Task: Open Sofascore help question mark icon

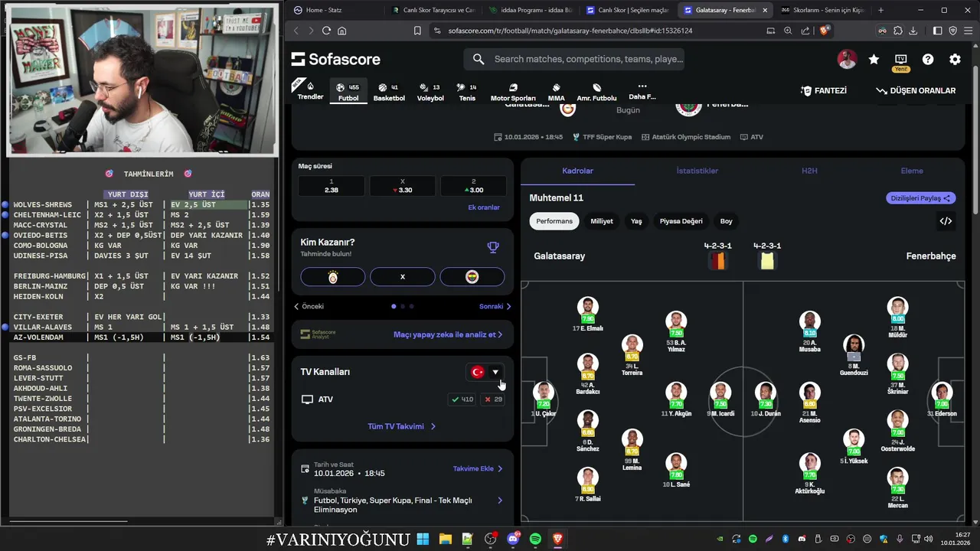Action: pos(928,59)
